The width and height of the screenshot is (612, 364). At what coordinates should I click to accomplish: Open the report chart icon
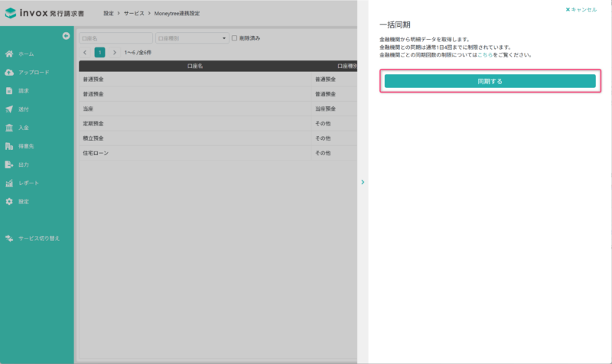click(9, 183)
